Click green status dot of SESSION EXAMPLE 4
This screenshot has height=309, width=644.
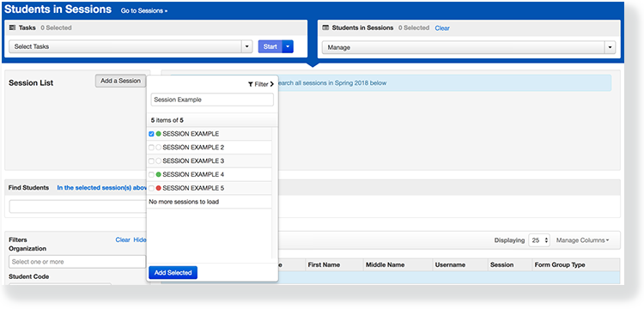[x=159, y=174]
